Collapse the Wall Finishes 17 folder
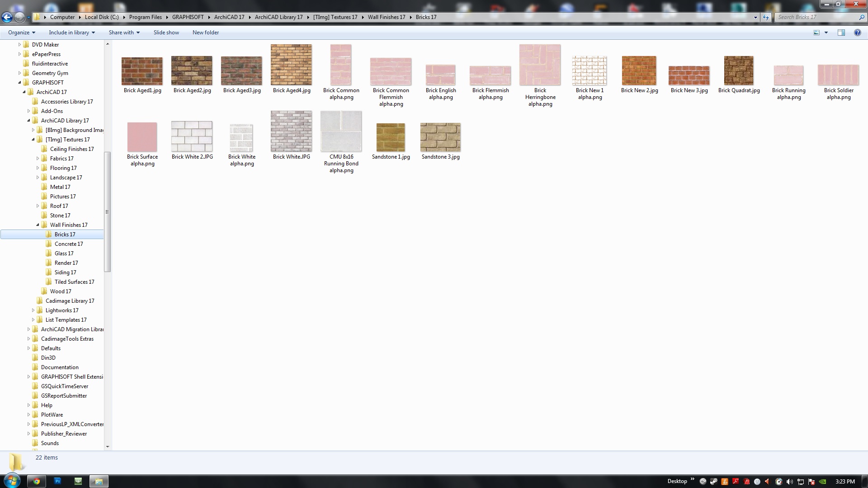Viewport: 868px width, 488px height. tap(38, 225)
